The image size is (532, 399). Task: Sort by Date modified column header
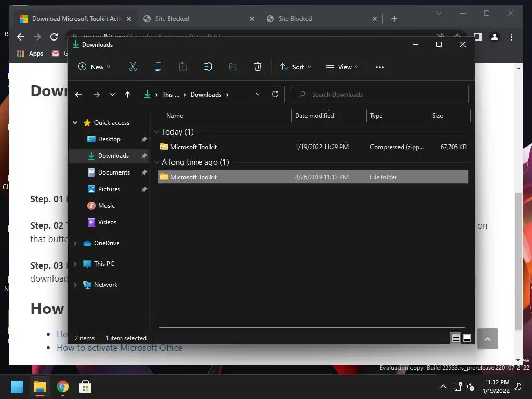[x=329, y=116]
